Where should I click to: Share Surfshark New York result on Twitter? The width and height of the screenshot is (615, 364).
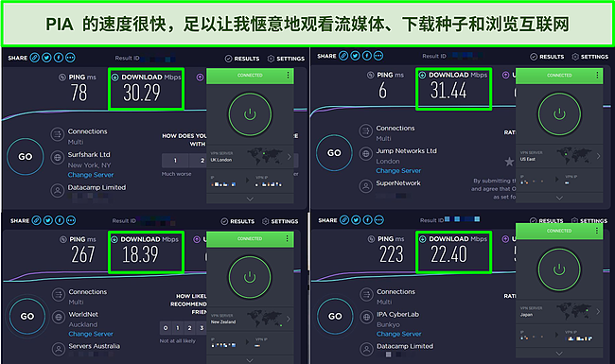pyautogui.click(x=46, y=58)
